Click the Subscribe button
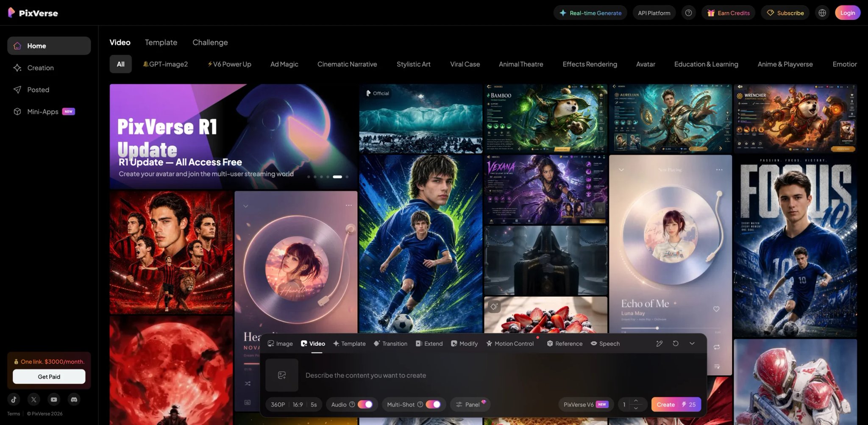 coord(785,13)
